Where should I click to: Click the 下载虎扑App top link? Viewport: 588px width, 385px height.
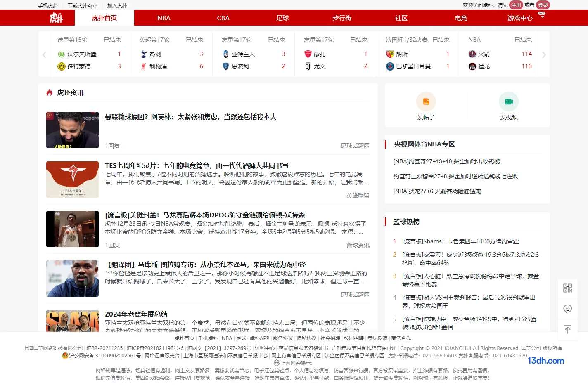(83, 6)
